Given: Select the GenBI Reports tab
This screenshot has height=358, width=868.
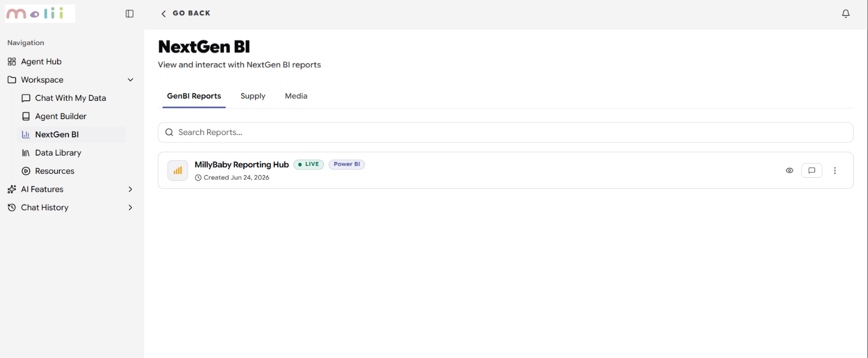Looking at the screenshot, I should (x=194, y=96).
